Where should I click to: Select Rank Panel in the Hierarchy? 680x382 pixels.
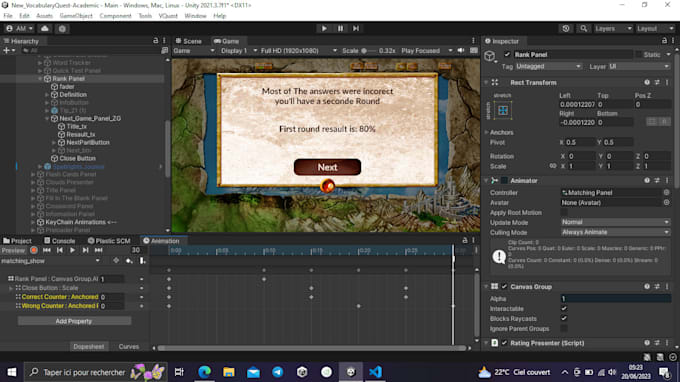click(x=68, y=78)
